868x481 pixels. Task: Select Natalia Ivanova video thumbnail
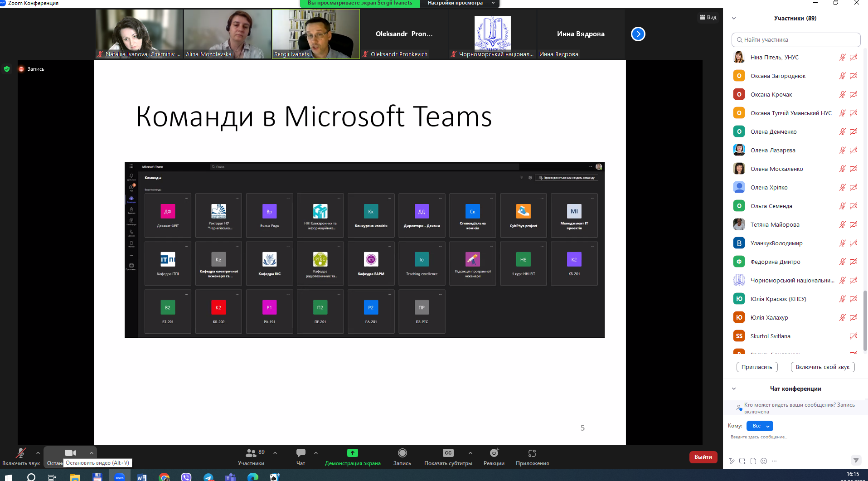[x=139, y=34]
